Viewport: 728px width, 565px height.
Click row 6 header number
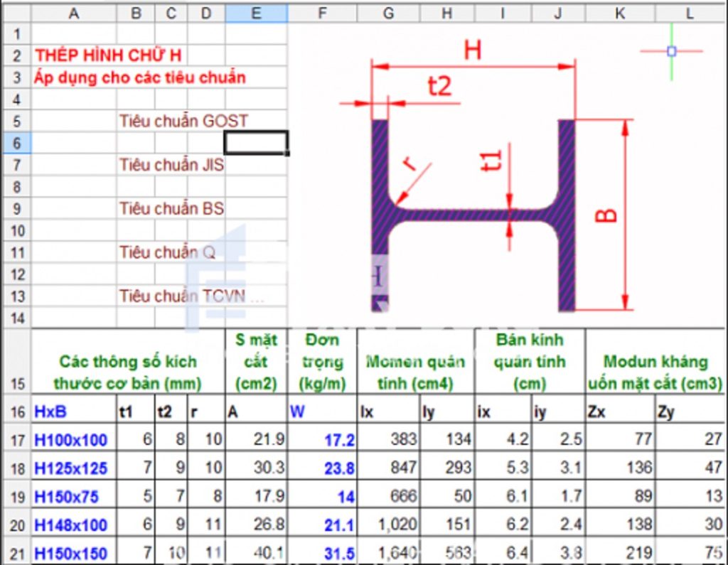pos(16,143)
